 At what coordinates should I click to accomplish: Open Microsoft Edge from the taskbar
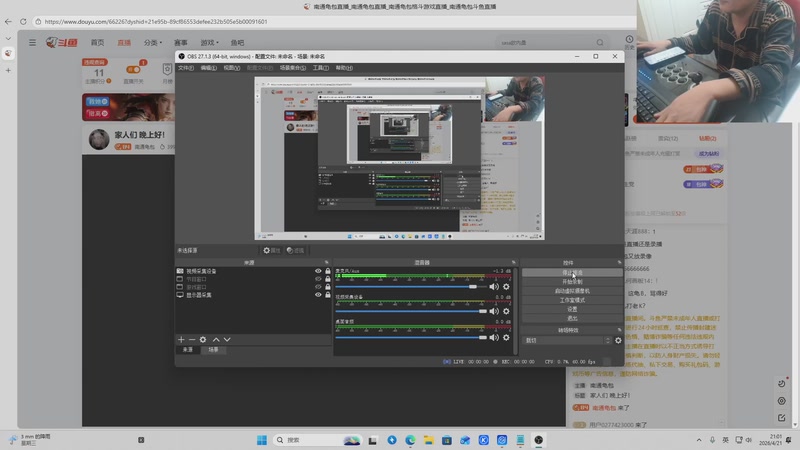[x=410, y=440]
